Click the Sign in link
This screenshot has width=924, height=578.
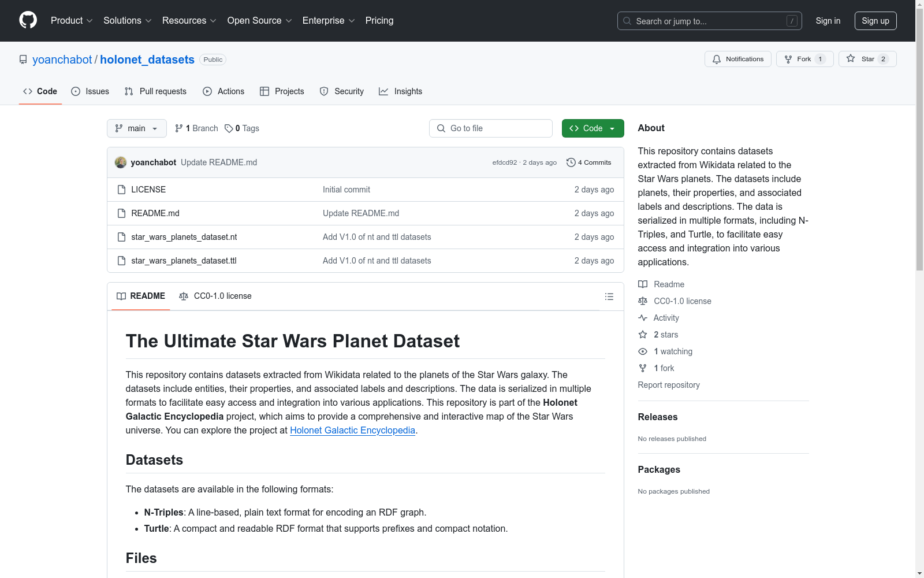point(828,21)
